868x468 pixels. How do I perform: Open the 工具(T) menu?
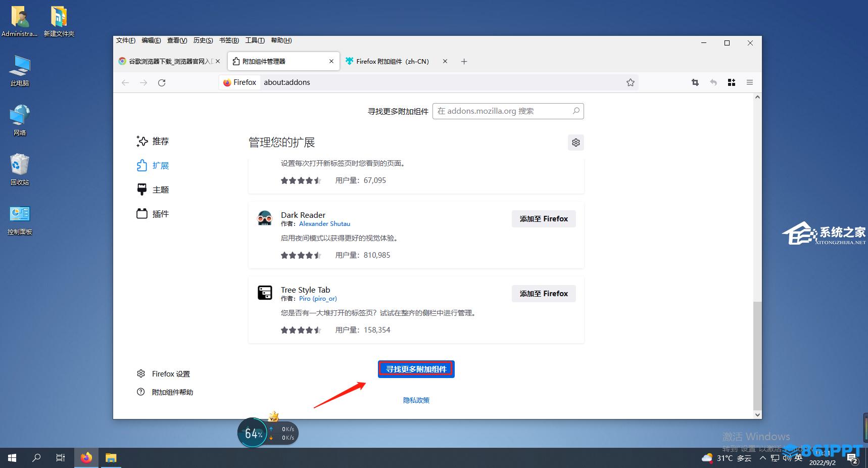255,40
